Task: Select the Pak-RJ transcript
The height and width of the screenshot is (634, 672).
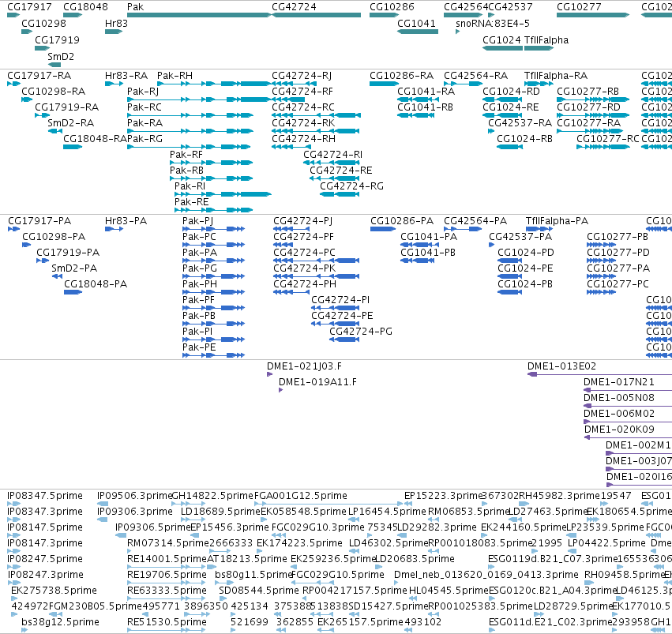Action: tap(199, 99)
